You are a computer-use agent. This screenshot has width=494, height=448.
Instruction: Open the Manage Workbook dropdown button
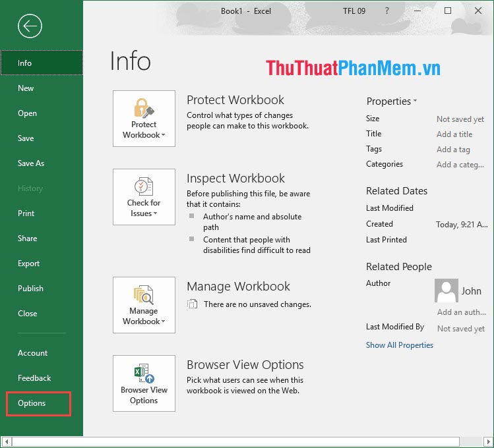point(144,305)
